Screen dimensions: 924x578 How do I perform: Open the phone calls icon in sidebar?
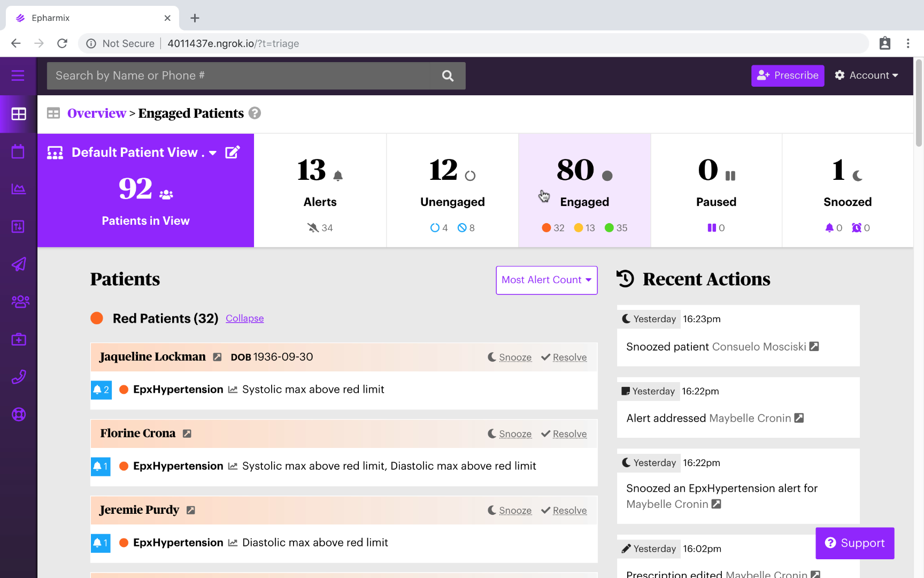click(18, 377)
